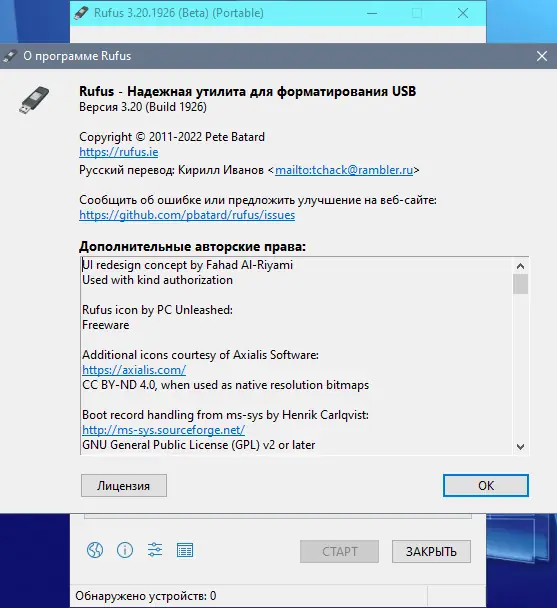Click the About dialog title bar icon
Viewport: 557px width, 608px height.
[x=10, y=56]
